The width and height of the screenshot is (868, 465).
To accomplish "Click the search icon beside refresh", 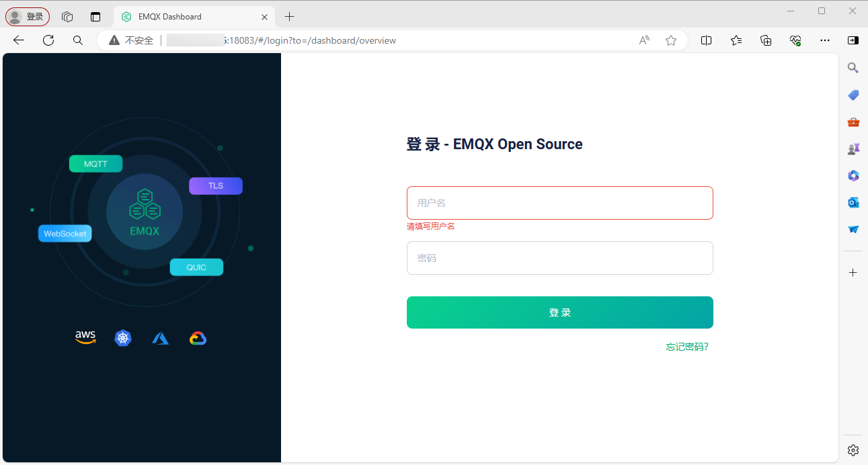I will [x=78, y=40].
